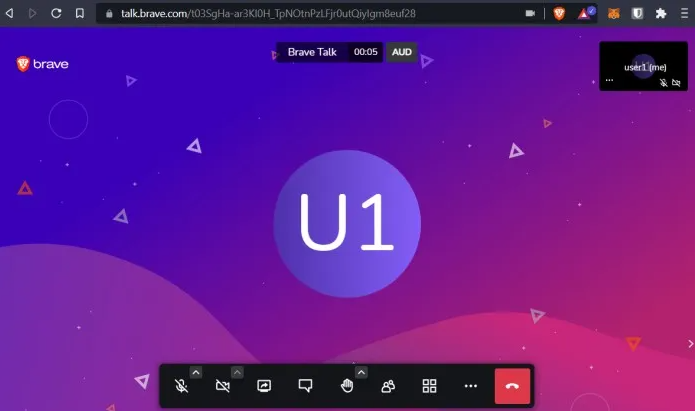Focus the address bar URL
Screen dimensions: 695x411
click(x=268, y=14)
